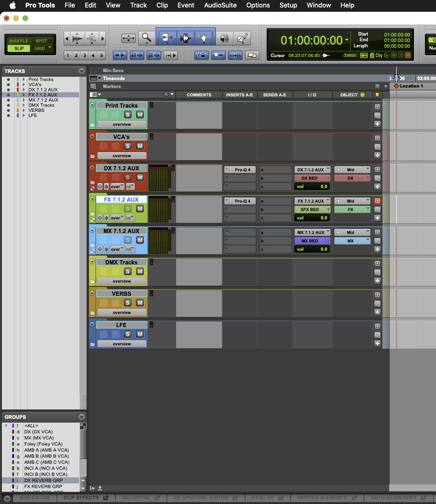Image resolution: width=436 pixels, height=504 pixels.
Task: Open the TRACKS list popup menu
Action: coord(82,71)
